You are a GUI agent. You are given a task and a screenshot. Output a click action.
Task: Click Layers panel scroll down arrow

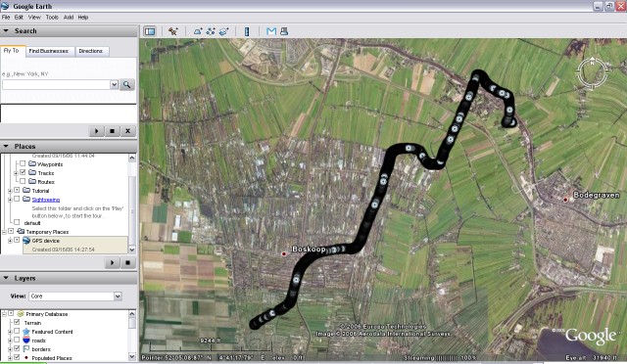click(x=132, y=356)
